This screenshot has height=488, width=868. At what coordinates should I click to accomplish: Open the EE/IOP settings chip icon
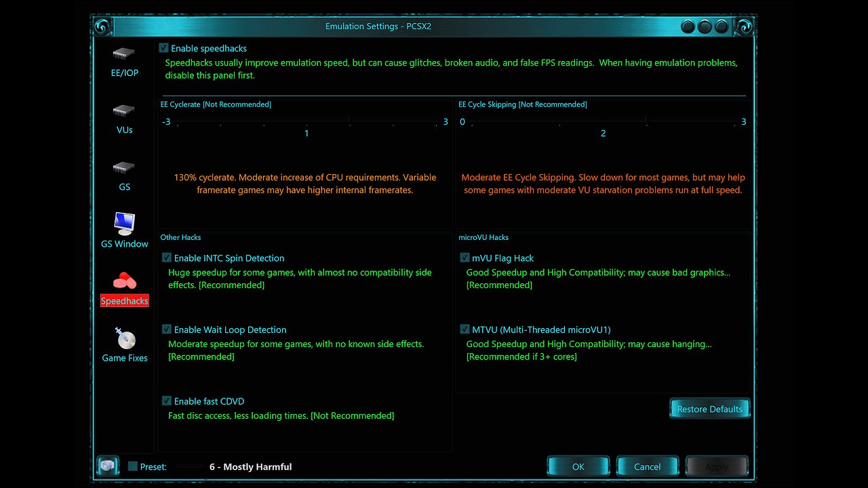(124, 54)
